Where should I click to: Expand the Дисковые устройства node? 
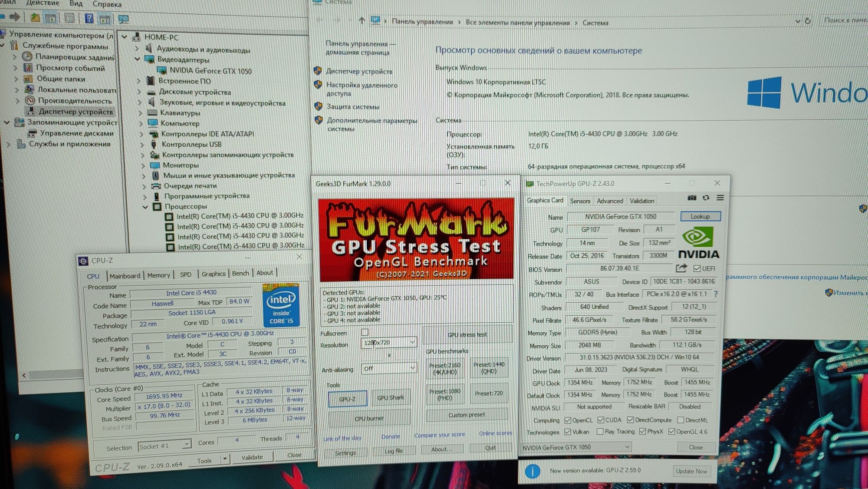139,92
